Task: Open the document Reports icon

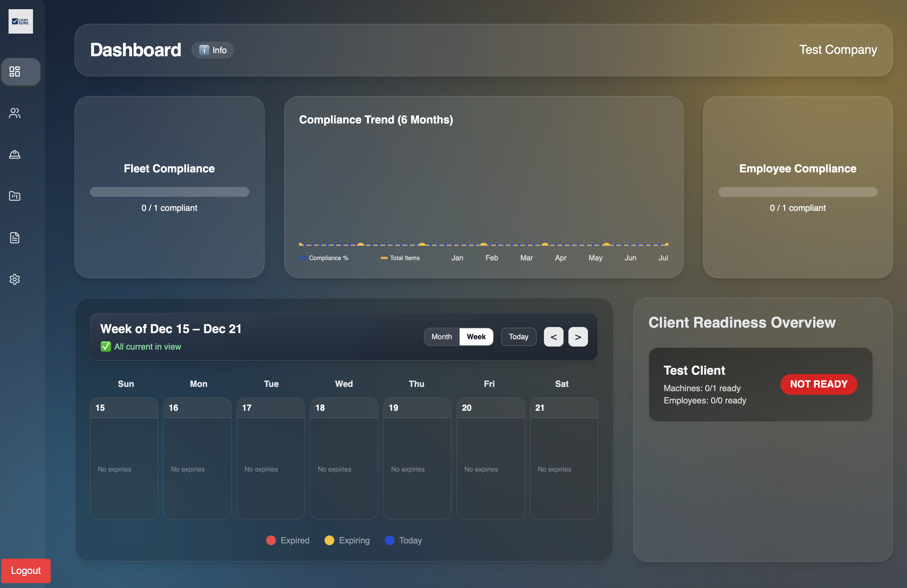Action: click(14, 238)
